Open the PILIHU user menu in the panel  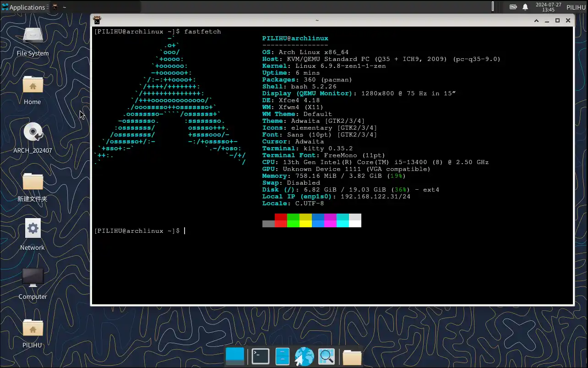(x=575, y=7)
